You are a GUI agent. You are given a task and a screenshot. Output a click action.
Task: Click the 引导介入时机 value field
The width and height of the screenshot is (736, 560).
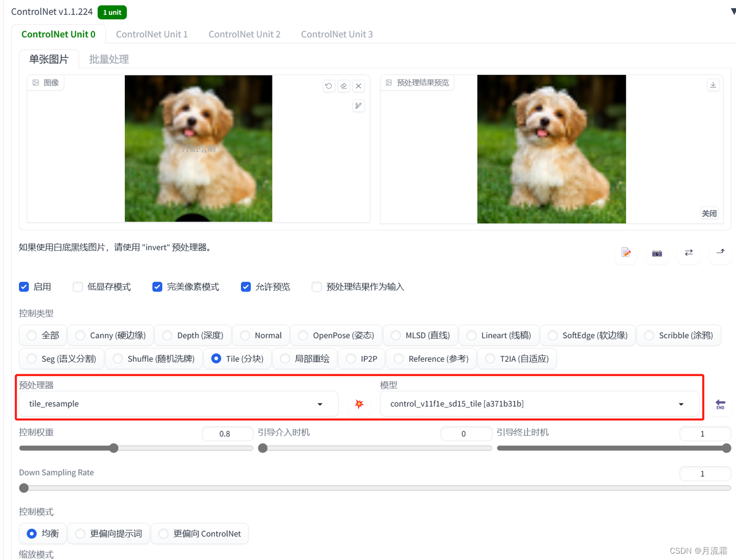pyautogui.click(x=466, y=434)
